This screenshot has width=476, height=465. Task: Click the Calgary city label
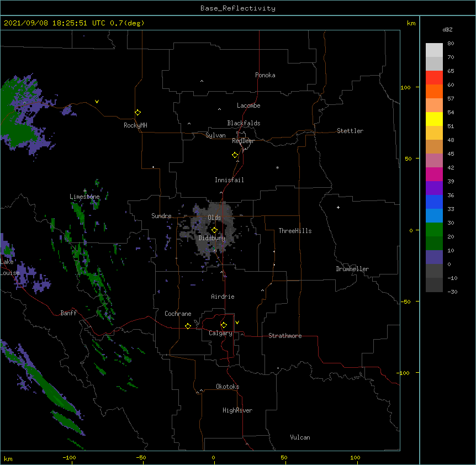click(220, 333)
